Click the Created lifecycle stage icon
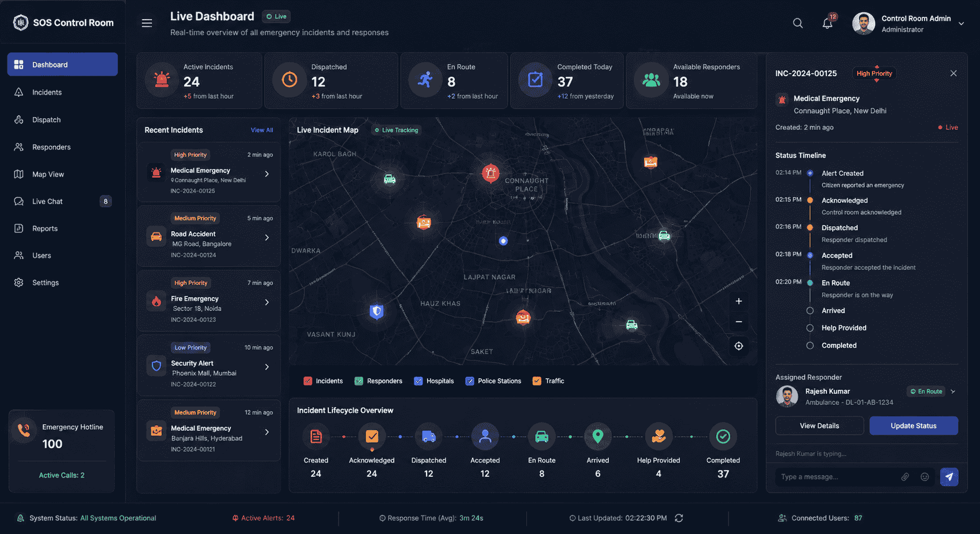 316,437
